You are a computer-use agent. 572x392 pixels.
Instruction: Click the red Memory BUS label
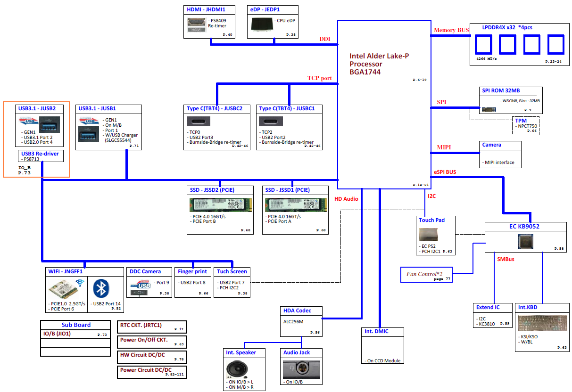click(x=451, y=30)
